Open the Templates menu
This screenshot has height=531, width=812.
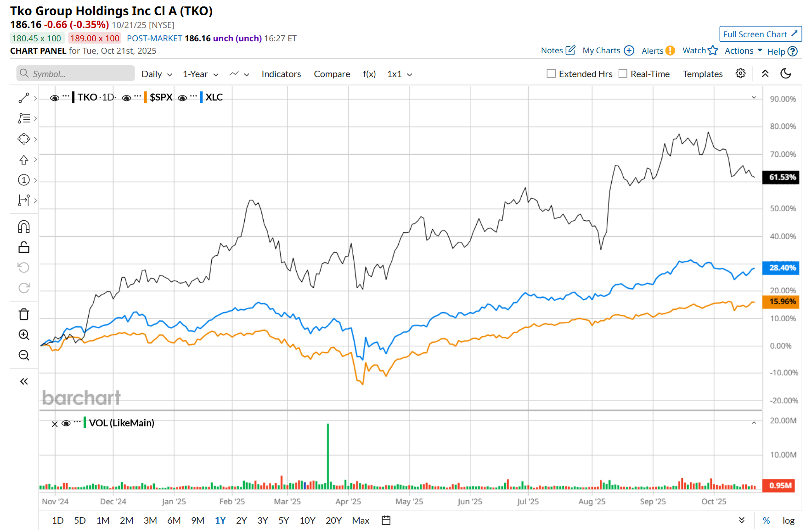pyautogui.click(x=703, y=74)
